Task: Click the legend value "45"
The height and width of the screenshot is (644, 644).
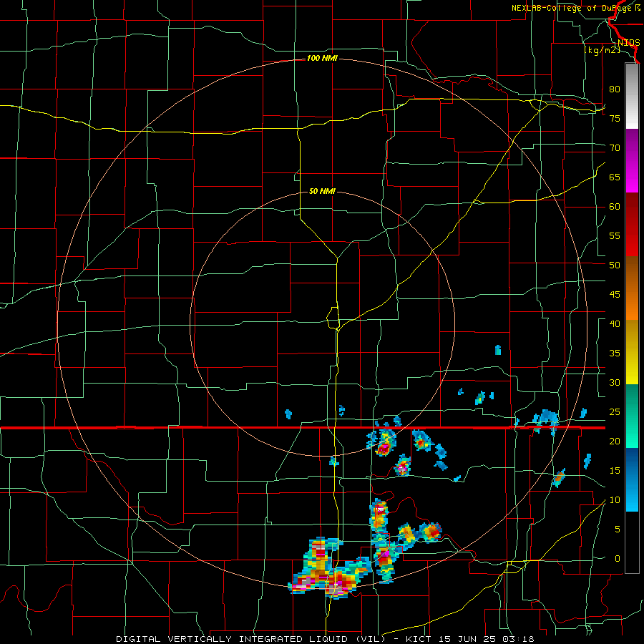Action: pos(615,295)
